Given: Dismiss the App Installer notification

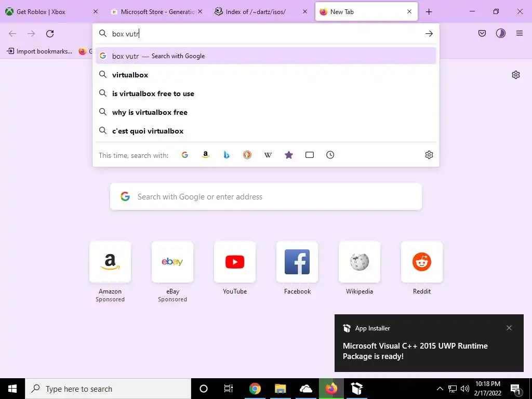Looking at the screenshot, I should (x=509, y=328).
